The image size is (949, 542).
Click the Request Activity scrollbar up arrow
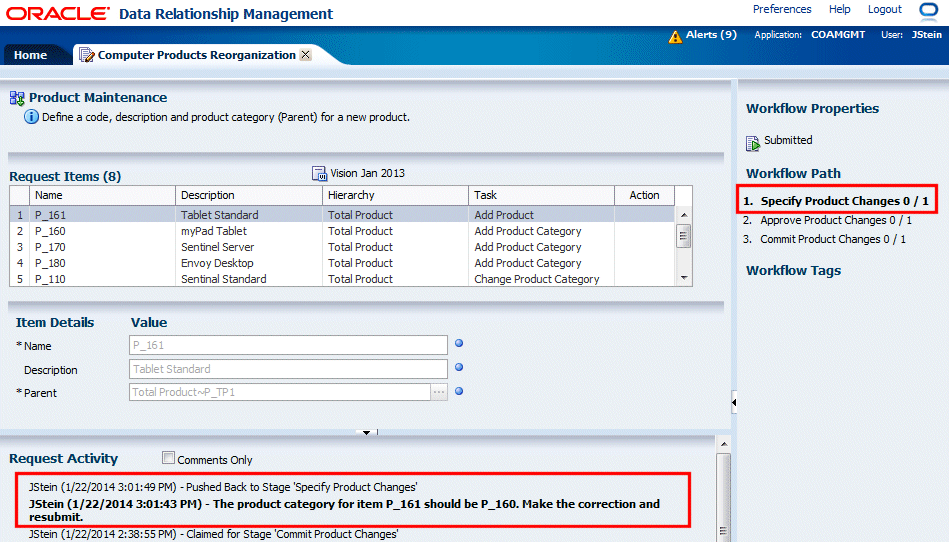724,445
